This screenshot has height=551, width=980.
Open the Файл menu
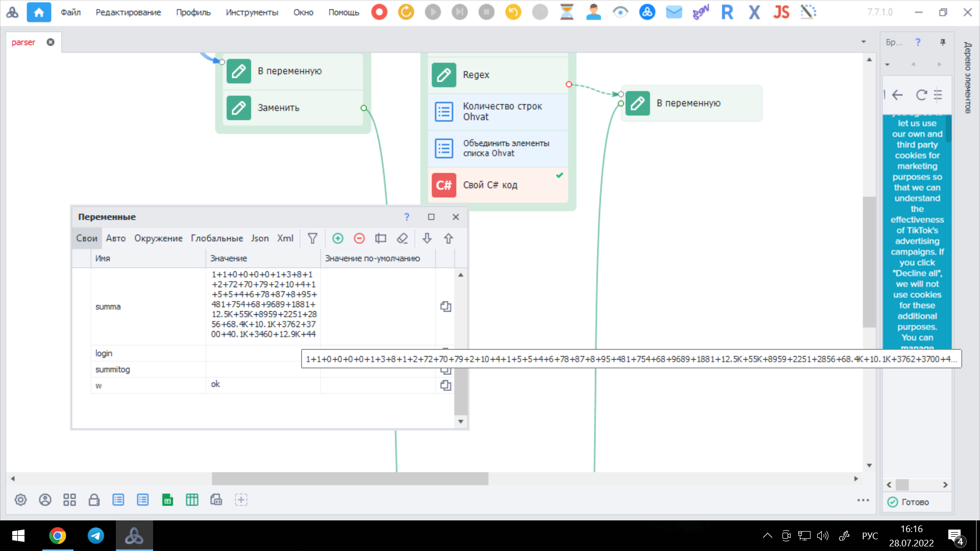[x=70, y=12]
